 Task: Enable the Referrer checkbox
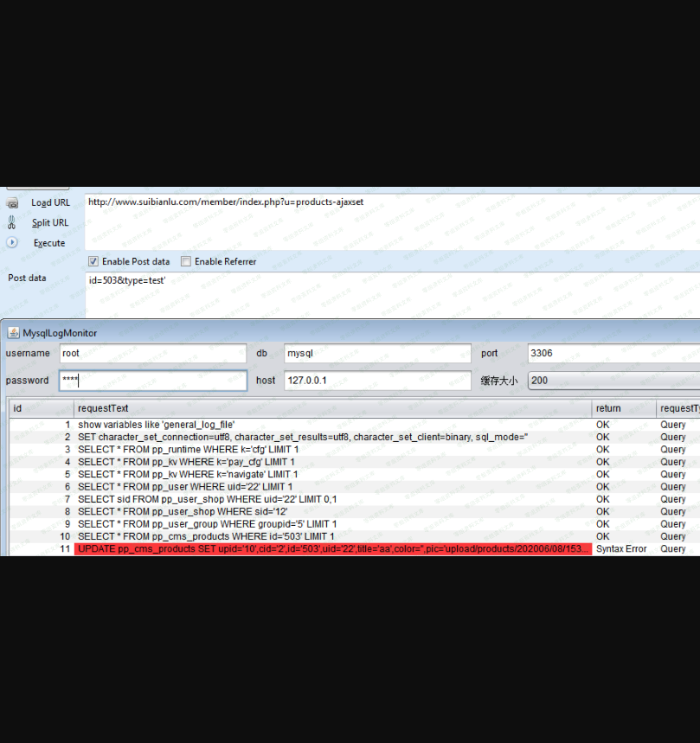186,261
